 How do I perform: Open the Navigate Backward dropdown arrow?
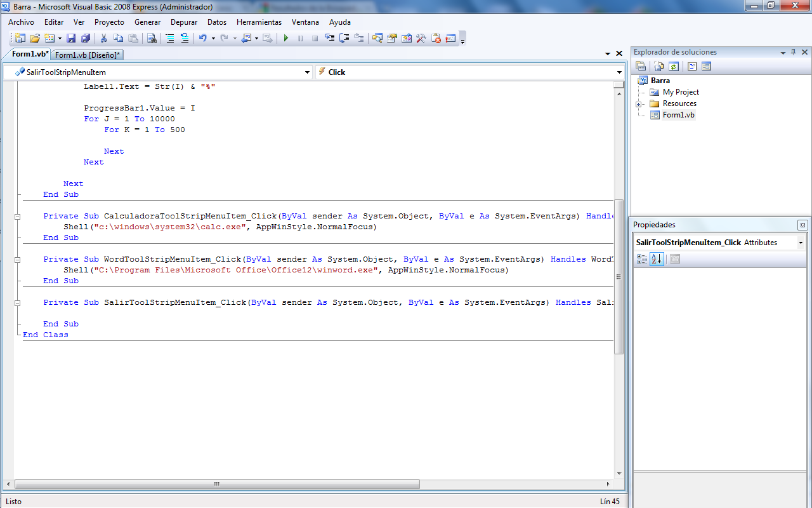(256, 38)
